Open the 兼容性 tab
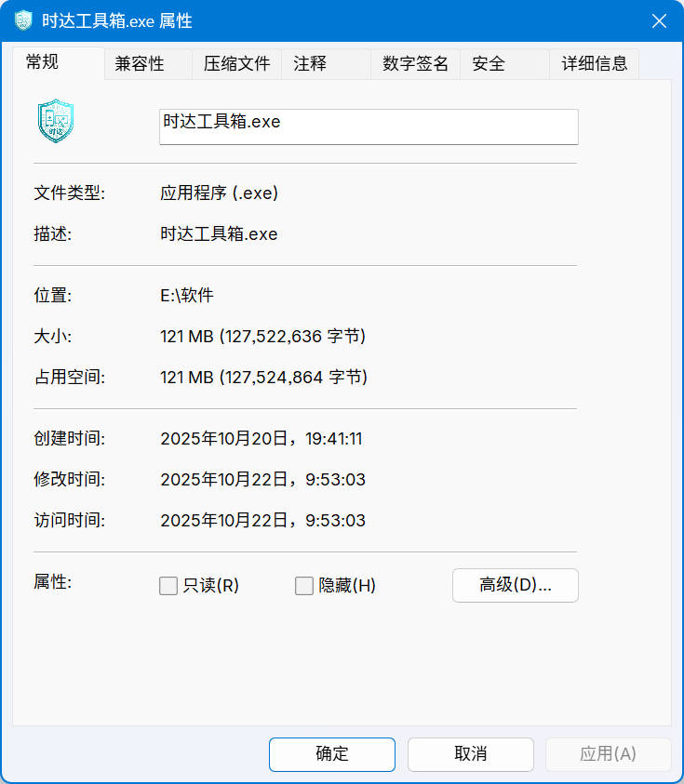This screenshot has width=684, height=784. (x=140, y=63)
